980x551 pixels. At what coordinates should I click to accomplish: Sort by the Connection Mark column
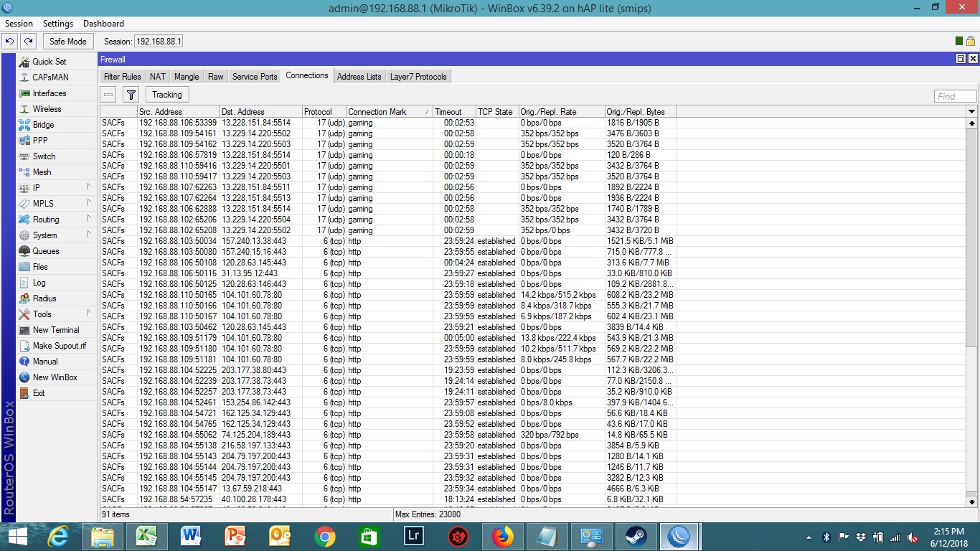[390, 112]
